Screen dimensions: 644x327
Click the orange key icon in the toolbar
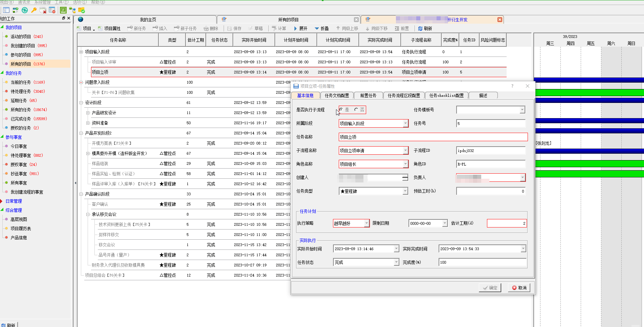tap(34, 10)
